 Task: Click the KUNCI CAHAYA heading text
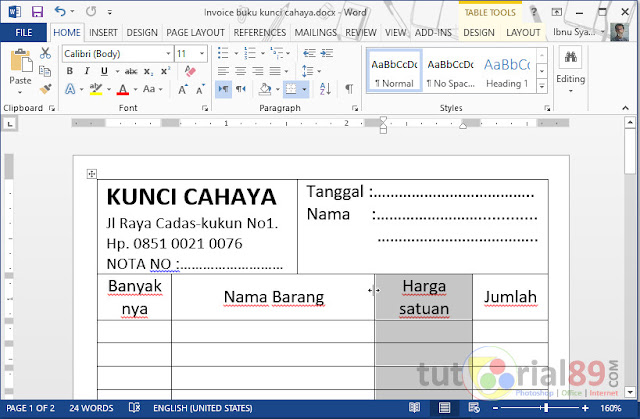192,197
